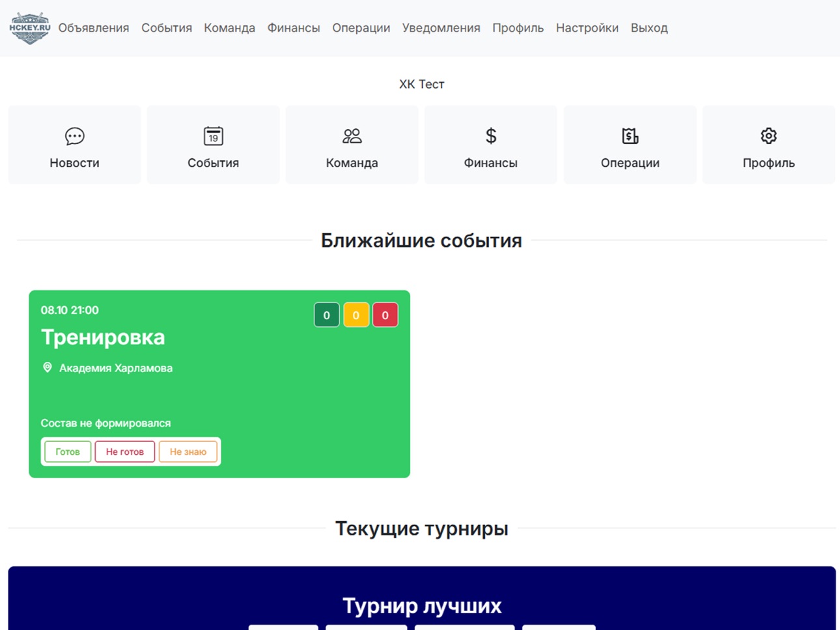
Task: Click the Текущие турниры heading
Action: click(421, 528)
